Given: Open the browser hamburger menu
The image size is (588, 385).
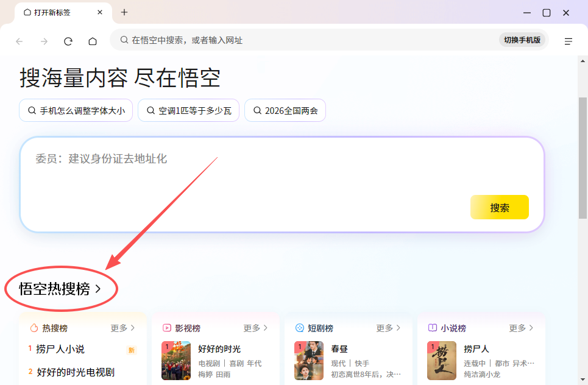Looking at the screenshot, I should pos(569,41).
